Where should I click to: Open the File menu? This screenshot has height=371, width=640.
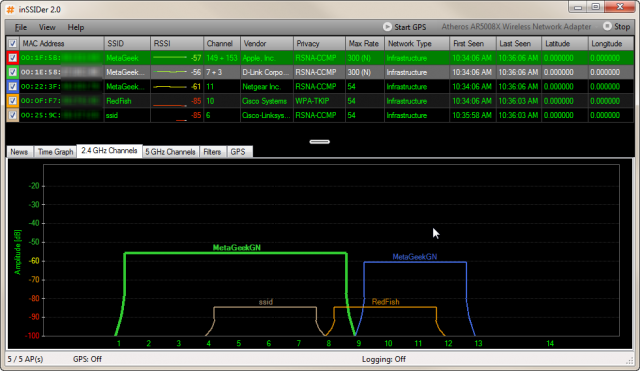[21, 27]
